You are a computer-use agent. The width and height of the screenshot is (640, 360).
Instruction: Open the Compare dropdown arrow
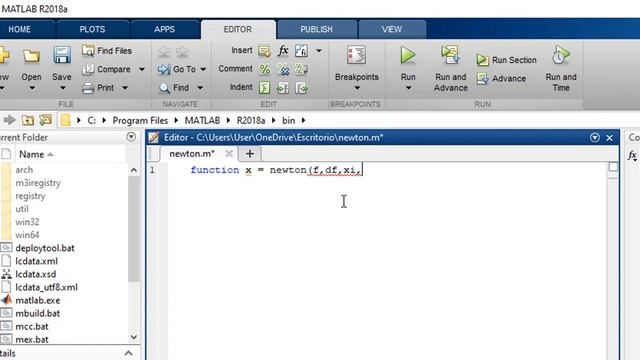pyautogui.click(x=142, y=69)
